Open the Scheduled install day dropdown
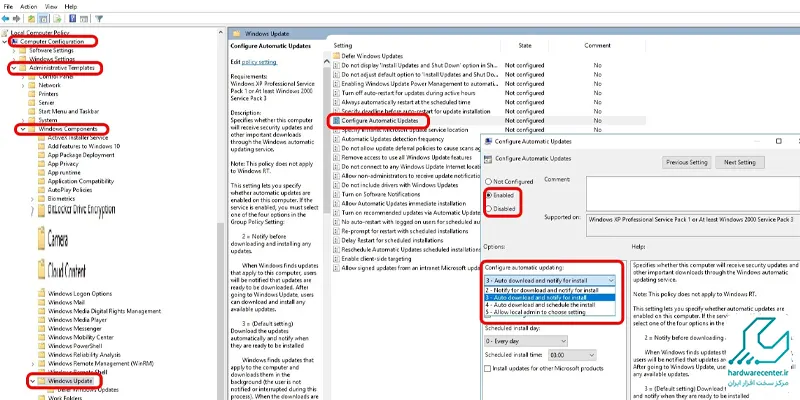The height and width of the screenshot is (400, 800). pyautogui.click(x=526, y=341)
